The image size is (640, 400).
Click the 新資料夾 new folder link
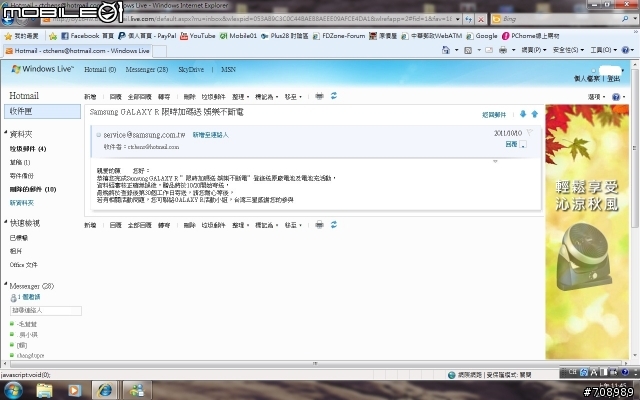click(x=22, y=203)
